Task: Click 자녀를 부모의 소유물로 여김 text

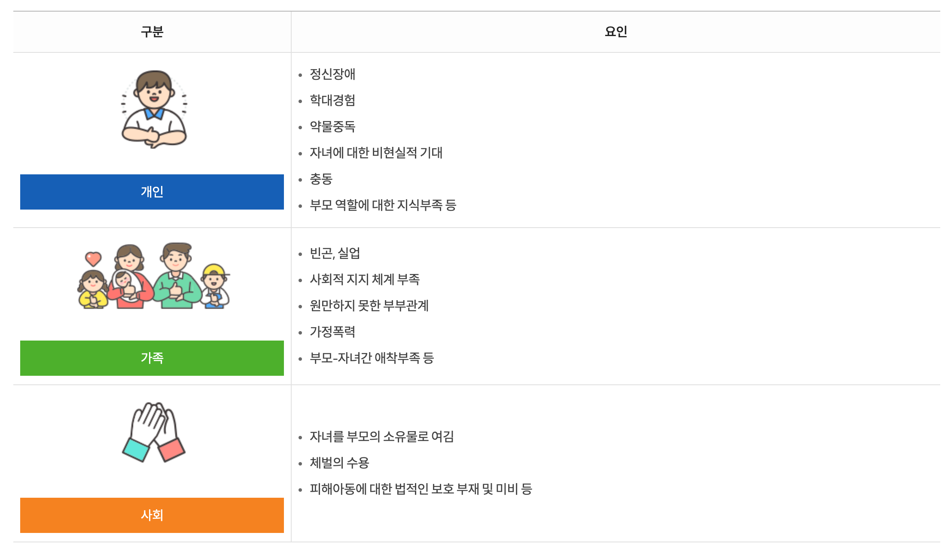Action: (x=381, y=437)
